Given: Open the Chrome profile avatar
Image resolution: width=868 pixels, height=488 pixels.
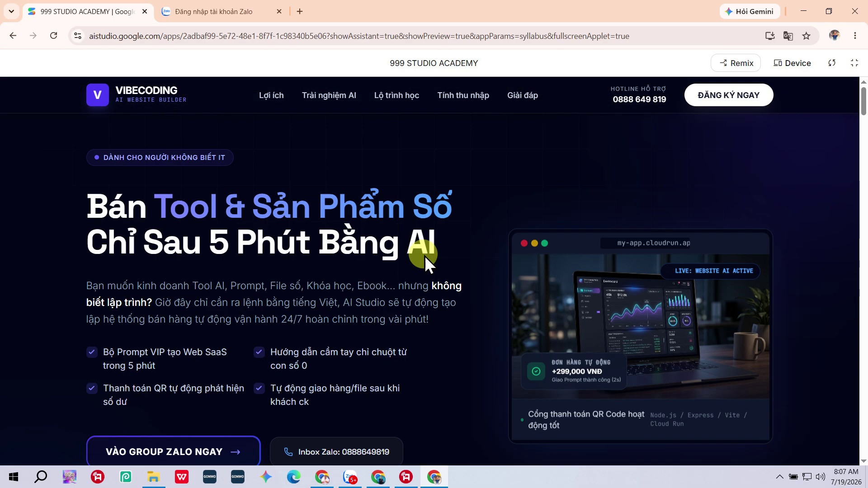Looking at the screenshot, I should (835, 35).
